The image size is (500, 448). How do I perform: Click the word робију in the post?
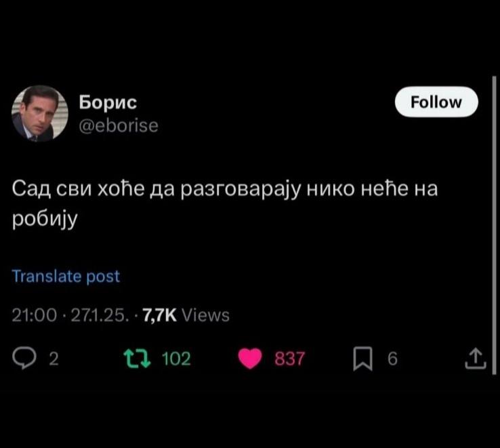(x=45, y=218)
